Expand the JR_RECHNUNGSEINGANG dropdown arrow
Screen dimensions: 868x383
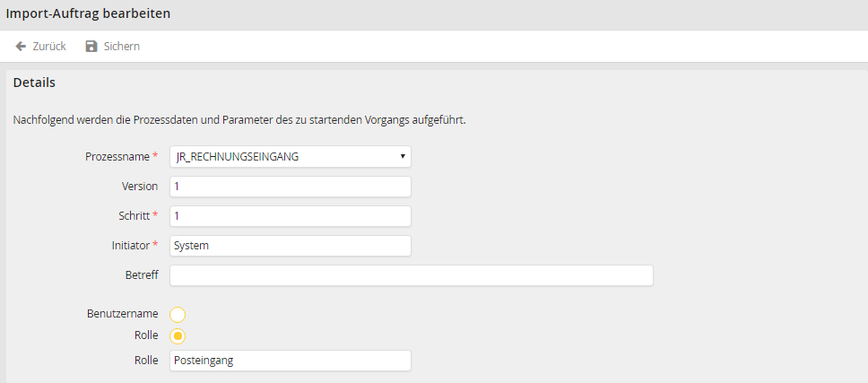(x=402, y=157)
